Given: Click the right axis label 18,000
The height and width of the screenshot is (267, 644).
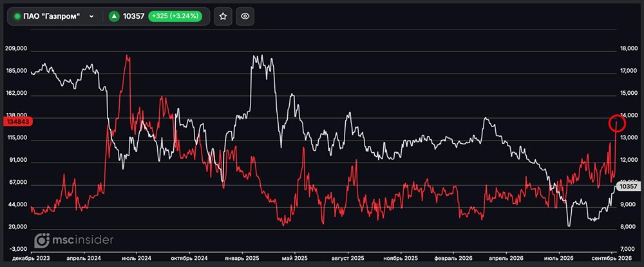Looking at the screenshot, I should [x=627, y=50].
